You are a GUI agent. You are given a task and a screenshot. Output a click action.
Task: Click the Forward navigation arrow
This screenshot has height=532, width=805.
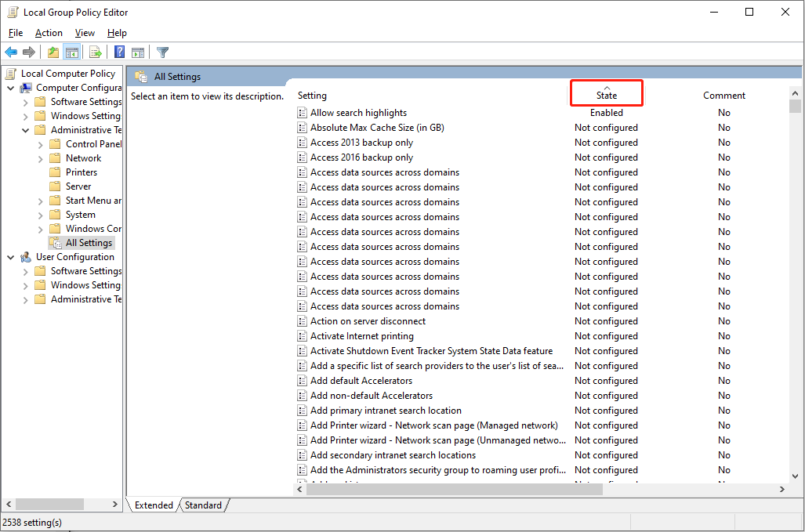[x=30, y=52]
